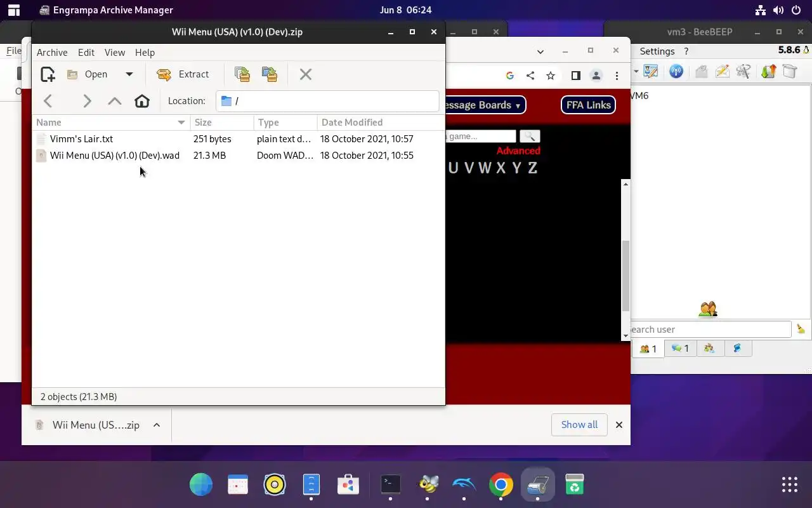Click the Extract button
This screenshot has width=812, height=508.
(183, 74)
